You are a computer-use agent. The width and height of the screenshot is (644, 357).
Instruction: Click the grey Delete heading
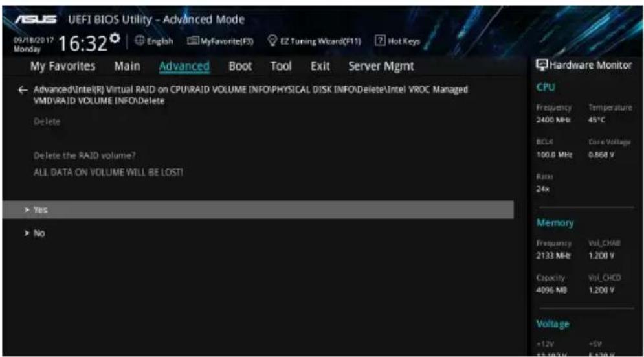[47, 122]
